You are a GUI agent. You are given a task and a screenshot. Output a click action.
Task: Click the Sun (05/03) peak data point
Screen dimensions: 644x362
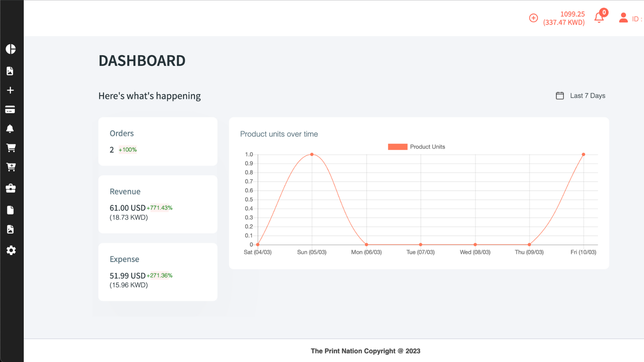point(312,154)
